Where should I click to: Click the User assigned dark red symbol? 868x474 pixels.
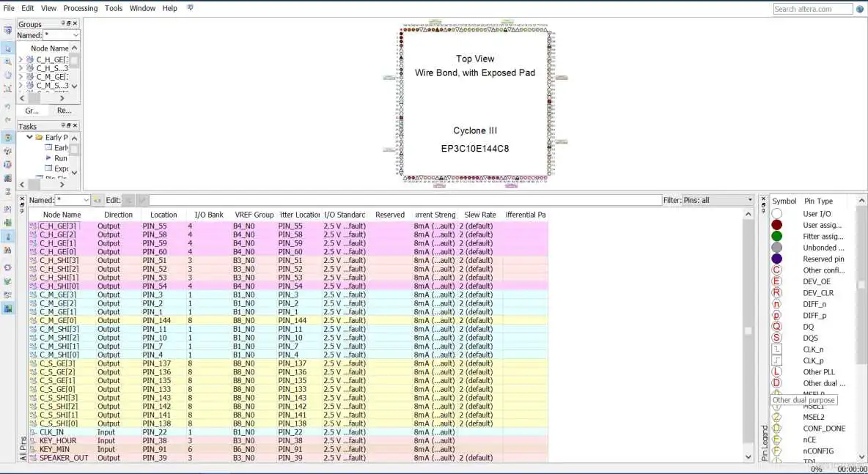(776, 225)
